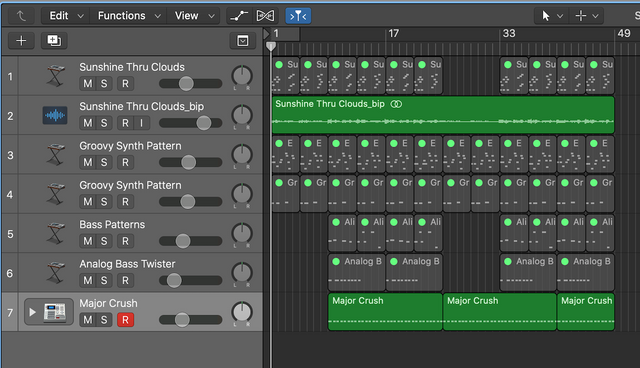Select track name Bass Patterns
This screenshot has height=368, width=640.
(x=112, y=225)
